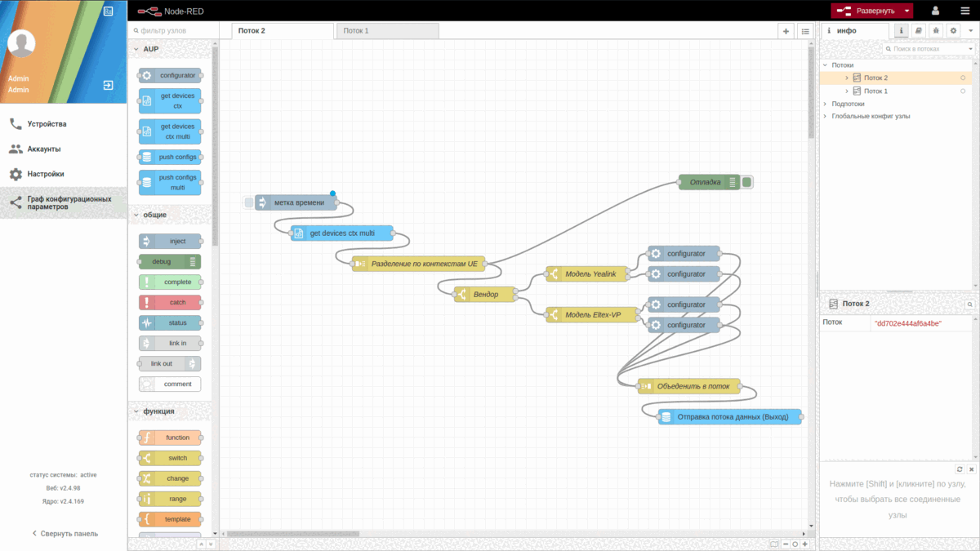Viewport: 980px width, 551px height.
Task: Open the sidebar tabs dropdown arrow
Action: click(971, 30)
